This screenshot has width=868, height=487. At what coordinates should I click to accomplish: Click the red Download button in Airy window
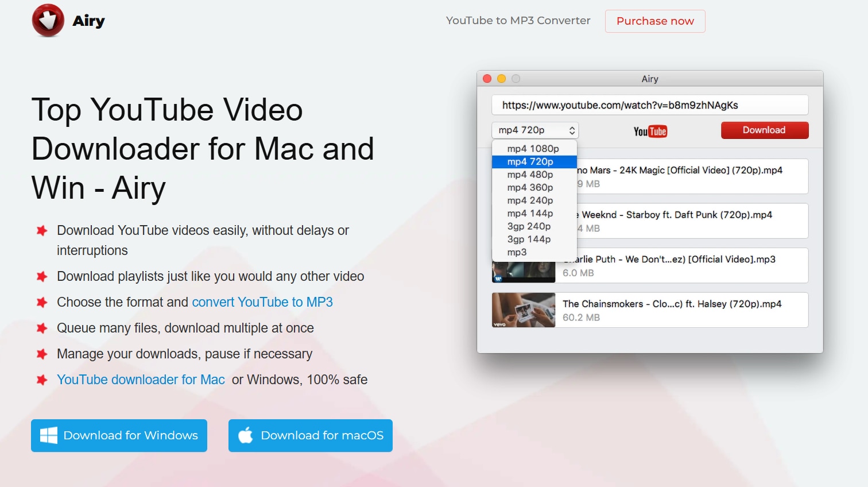click(765, 130)
